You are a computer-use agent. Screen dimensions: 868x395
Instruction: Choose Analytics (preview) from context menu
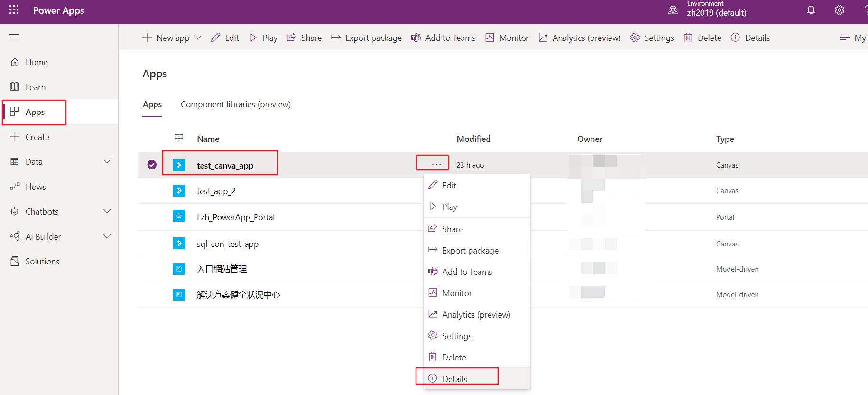point(477,315)
